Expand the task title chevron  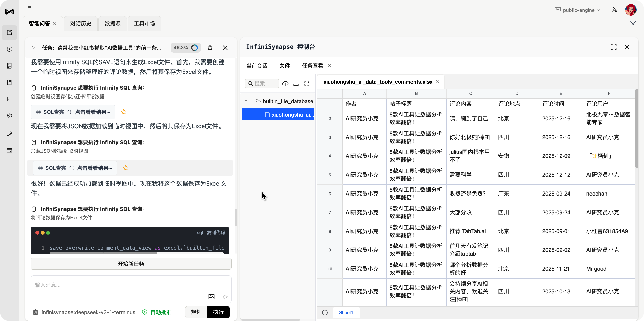pos(33,48)
